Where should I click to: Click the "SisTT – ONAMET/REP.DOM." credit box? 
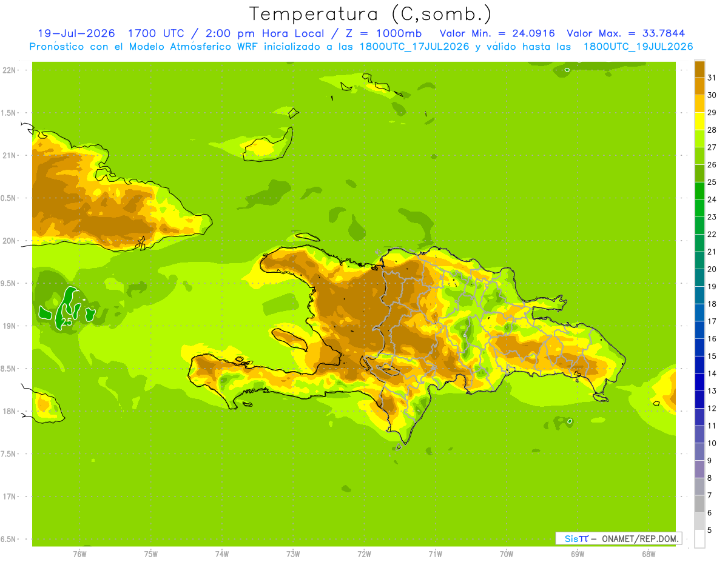pyautogui.click(x=618, y=538)
